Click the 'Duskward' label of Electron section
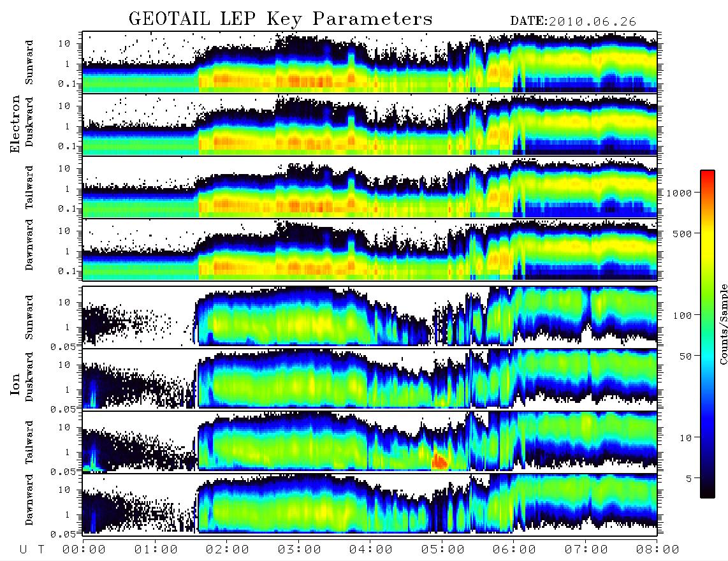Image resolution: width=728 pixels, height=561 pixels. pyautogui.click(x=29, y=122)
